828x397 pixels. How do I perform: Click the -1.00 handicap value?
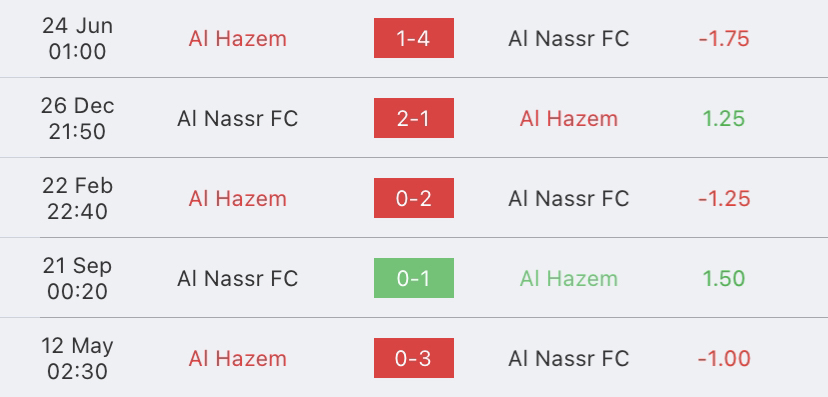(x=724, y=359)
